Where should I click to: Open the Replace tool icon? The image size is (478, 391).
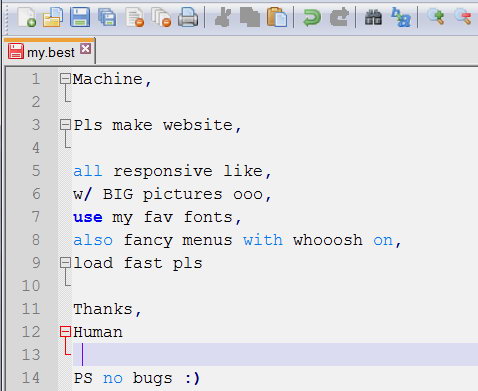(401, 17)
